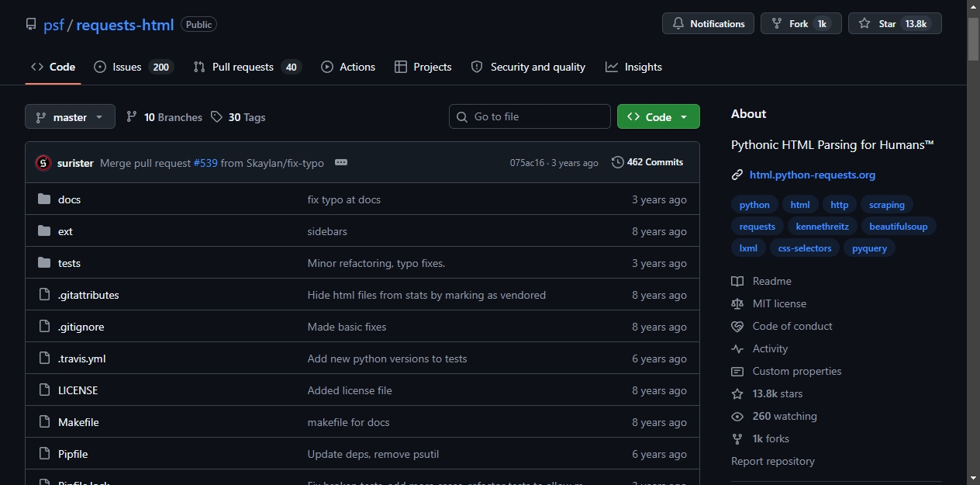Open the Actions tab

[348, 67]
